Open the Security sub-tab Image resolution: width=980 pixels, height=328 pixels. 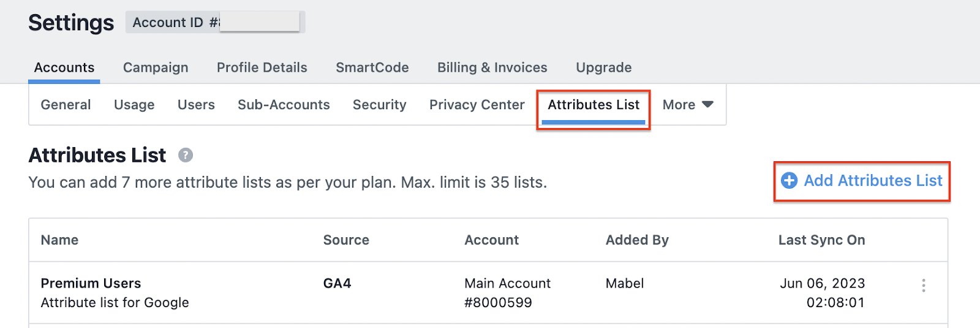[x=380, y=105]
